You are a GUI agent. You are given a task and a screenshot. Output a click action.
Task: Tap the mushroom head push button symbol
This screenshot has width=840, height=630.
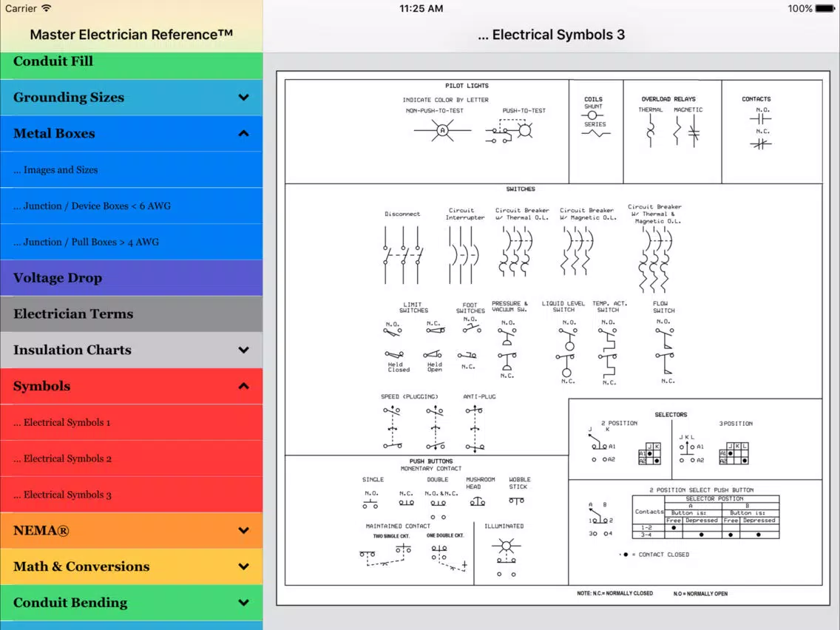(x=478, y=502)
